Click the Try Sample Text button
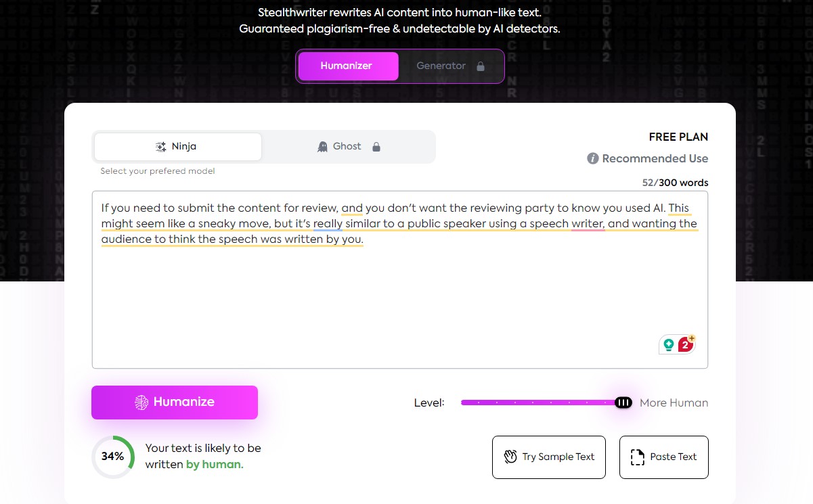Screen dimensions: 813x504 click(x=549, y=457)
